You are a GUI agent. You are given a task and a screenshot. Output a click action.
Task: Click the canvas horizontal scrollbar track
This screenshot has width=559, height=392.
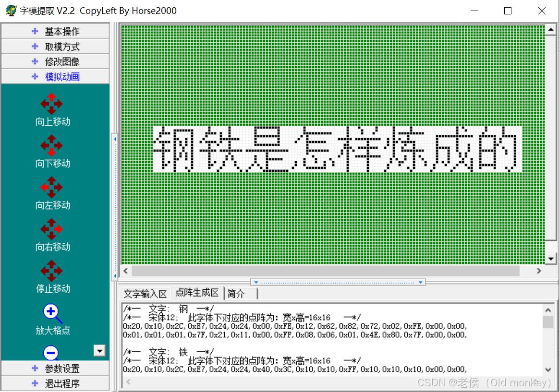(x=326, y=271)
